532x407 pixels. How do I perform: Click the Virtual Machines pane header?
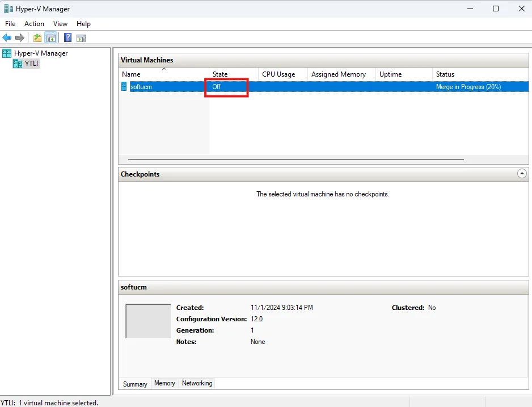[x=323, y=60]
